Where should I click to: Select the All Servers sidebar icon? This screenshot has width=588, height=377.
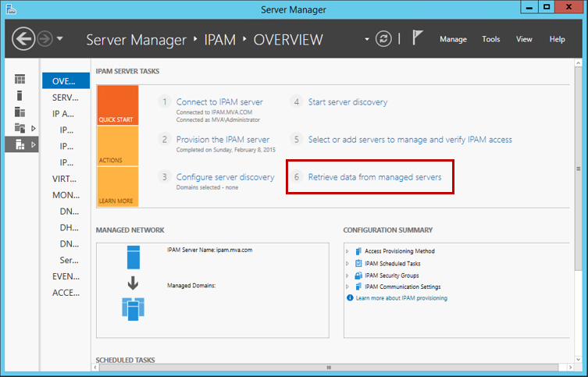click(20, 112)
